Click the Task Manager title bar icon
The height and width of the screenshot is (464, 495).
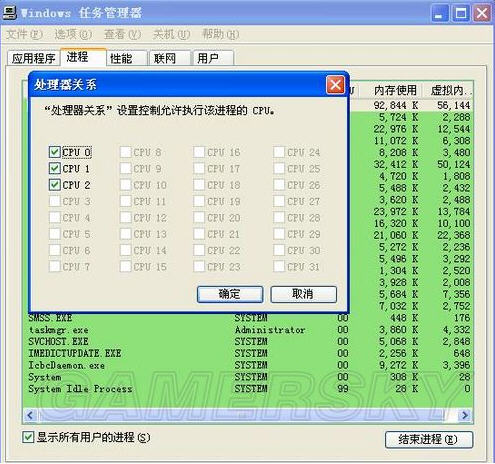point(9,13)
